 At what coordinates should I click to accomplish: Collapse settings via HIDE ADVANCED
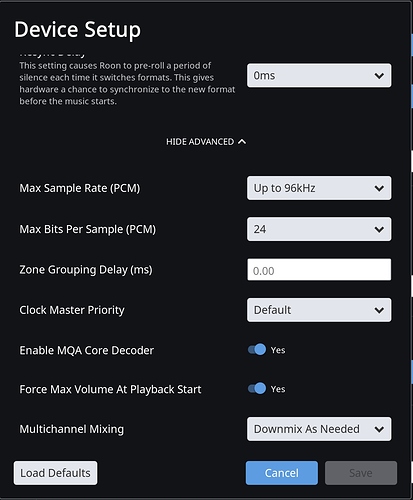coord(206,142)
